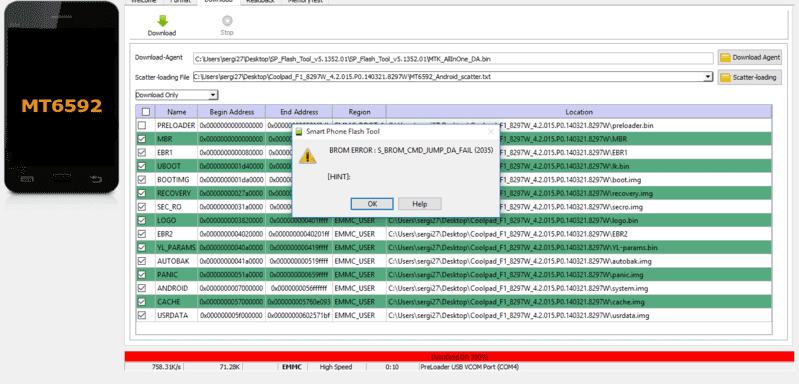
Task: Toggle the select-all checkbox in the table header
Action: tap(146, 112)
